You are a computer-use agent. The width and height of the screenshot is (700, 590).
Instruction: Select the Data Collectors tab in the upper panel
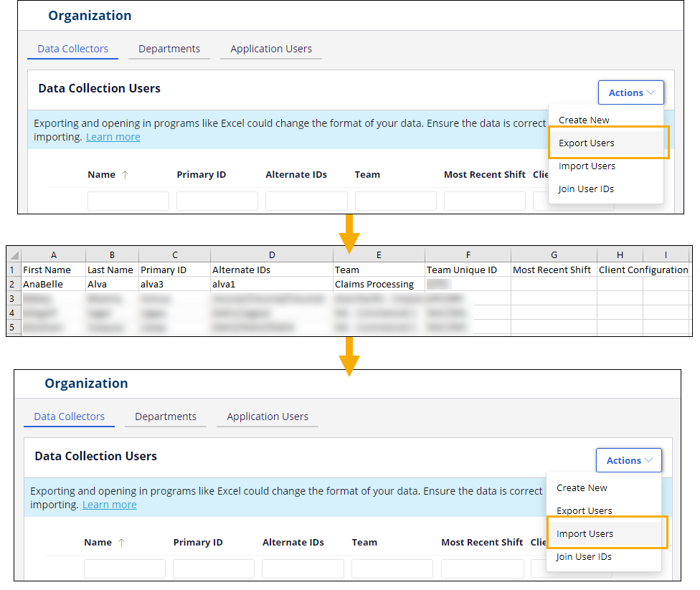tap(72, 49)
